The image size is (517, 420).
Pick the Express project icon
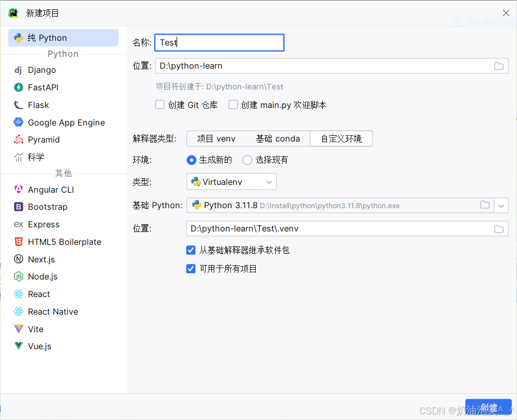[19, 224]
